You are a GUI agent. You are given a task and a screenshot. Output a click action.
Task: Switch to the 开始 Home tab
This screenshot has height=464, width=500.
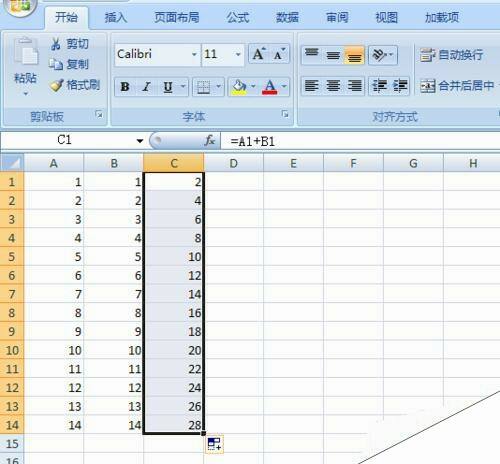point(66,17)
